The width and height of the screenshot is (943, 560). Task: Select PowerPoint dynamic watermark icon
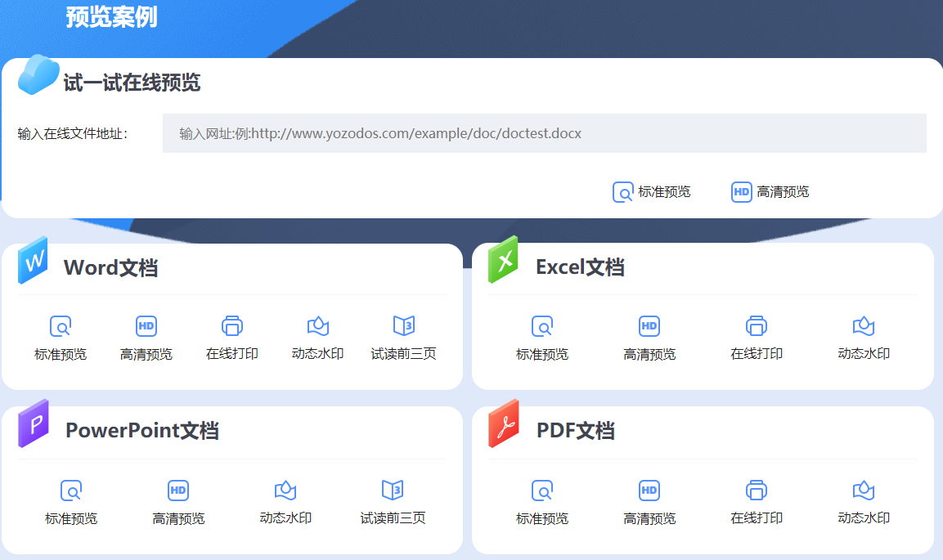285,490
